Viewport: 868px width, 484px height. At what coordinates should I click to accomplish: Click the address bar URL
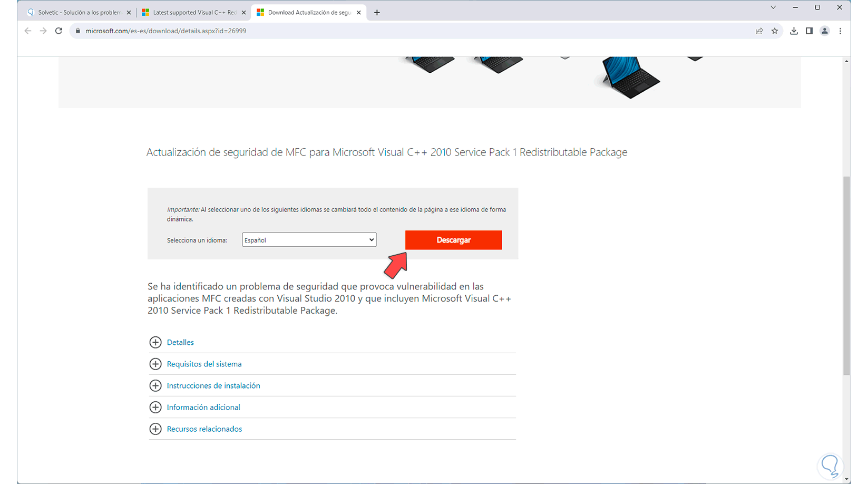pyautogui.click(x=166, y=31)
